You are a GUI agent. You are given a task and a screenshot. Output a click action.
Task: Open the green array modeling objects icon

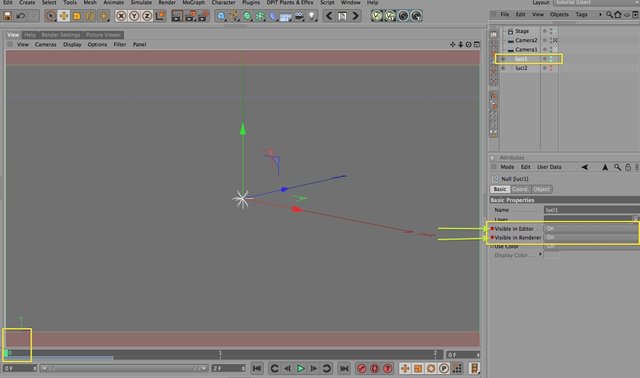260,16
